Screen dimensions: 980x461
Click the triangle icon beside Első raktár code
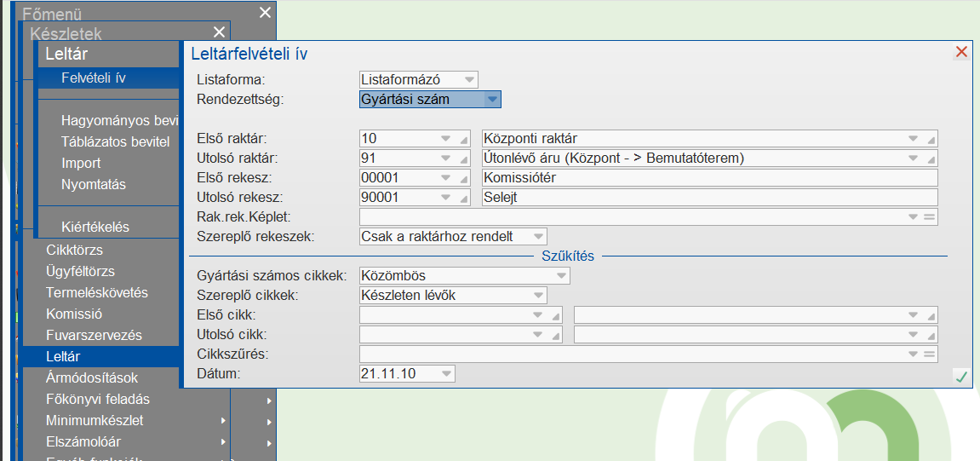tap(464, 139)
